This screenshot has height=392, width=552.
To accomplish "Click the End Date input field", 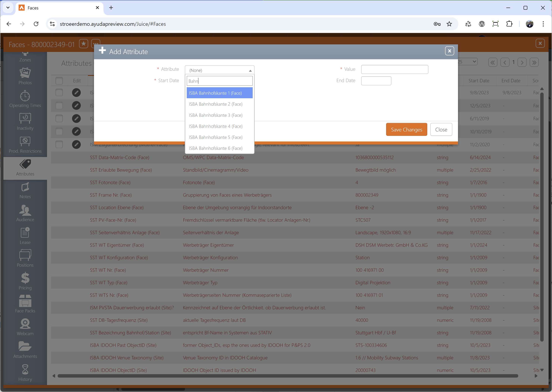I will coord(376,81).
